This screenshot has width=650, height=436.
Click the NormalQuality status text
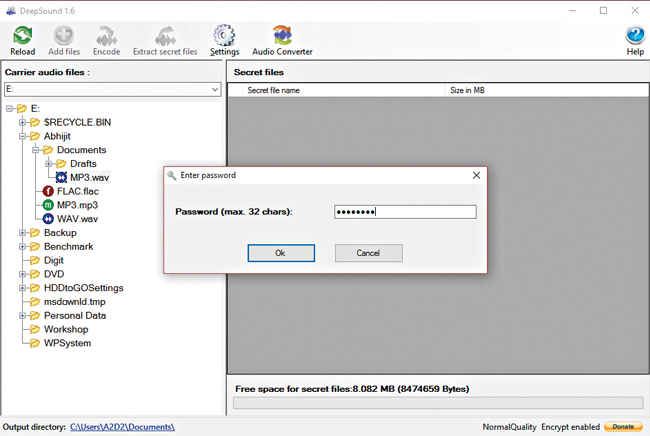509,427
